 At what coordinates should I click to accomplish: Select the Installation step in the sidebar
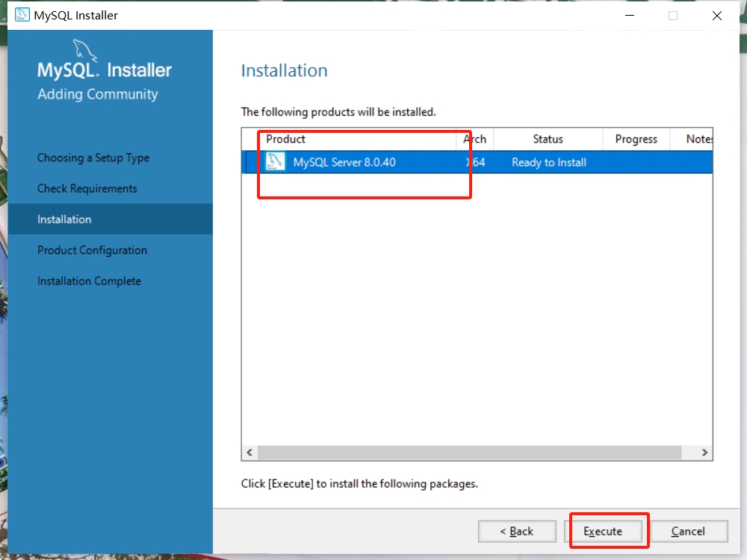coord(64,220)
